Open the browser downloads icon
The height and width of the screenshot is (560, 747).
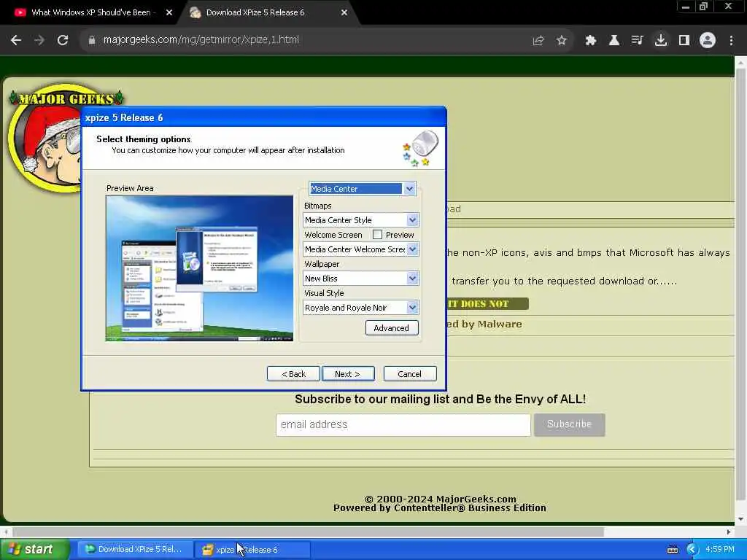(x=661, y=40)
